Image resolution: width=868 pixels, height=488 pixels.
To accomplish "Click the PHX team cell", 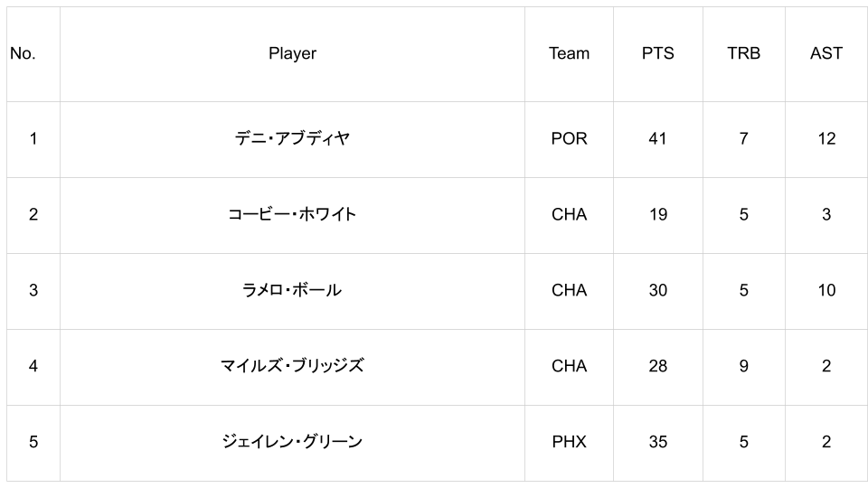I will [569, 443].
